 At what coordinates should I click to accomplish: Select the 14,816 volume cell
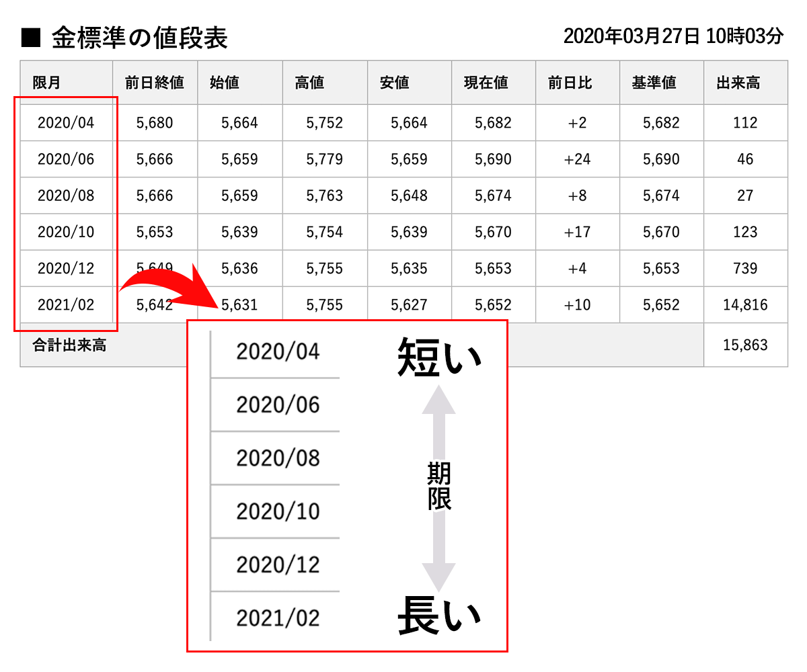pos(745,305)
